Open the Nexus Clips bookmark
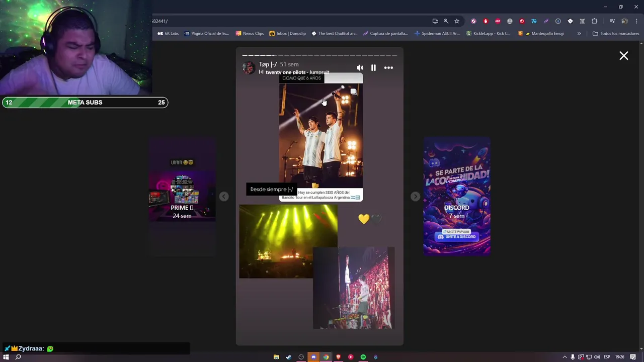Screen dimensions: 644x362 pyautogui.click(x=250, y=33)
